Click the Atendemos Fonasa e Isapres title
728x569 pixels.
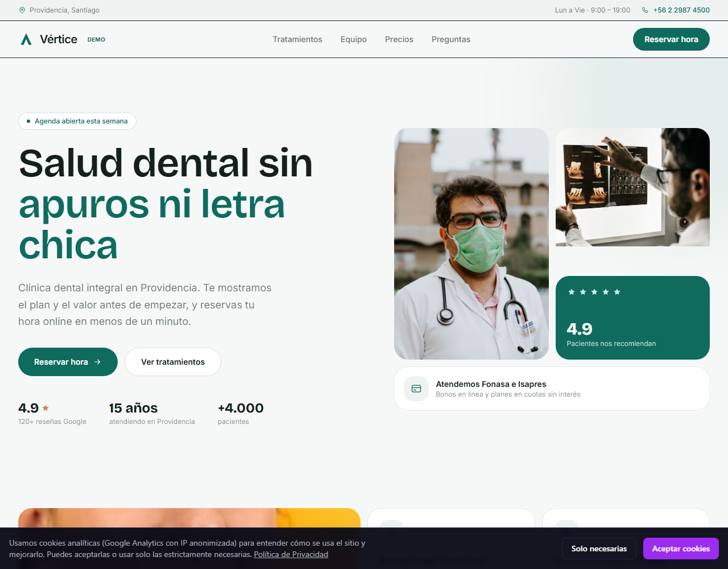coord(491,384)
